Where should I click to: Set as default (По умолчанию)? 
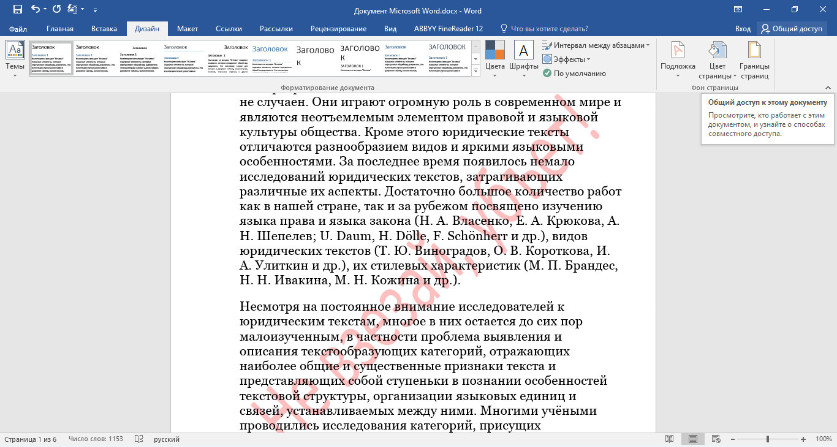574,73
